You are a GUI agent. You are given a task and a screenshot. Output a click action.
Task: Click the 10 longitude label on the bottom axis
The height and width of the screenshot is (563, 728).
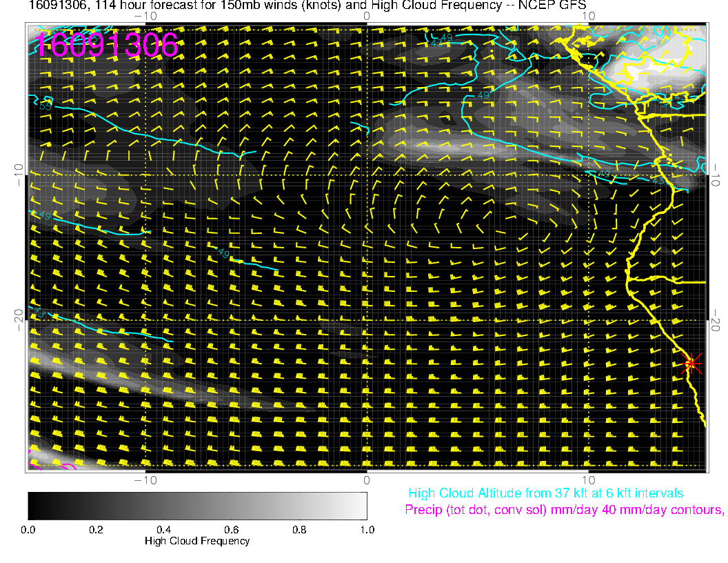[x=588, y=480]
